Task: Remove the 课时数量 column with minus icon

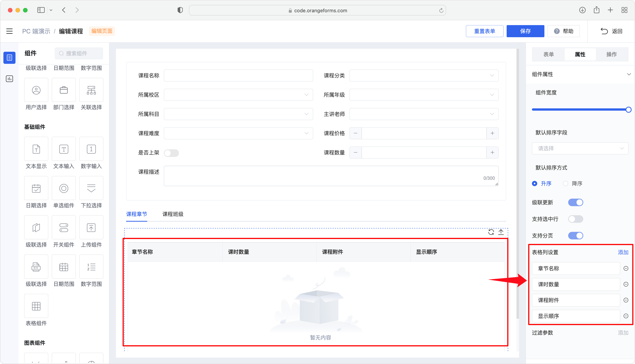Action: tap(626, 284)
